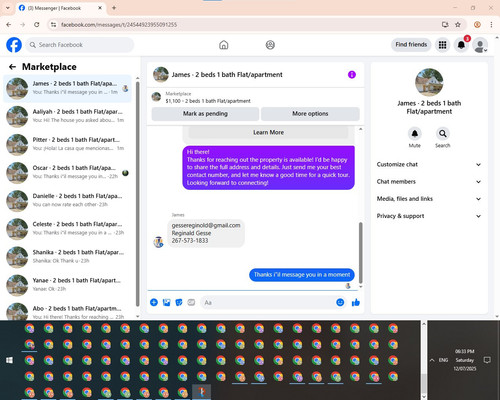Reload the page with browser refresh icon
This screenshot has height=400, width=500.
pyautogui.click(x=37, y=24)
